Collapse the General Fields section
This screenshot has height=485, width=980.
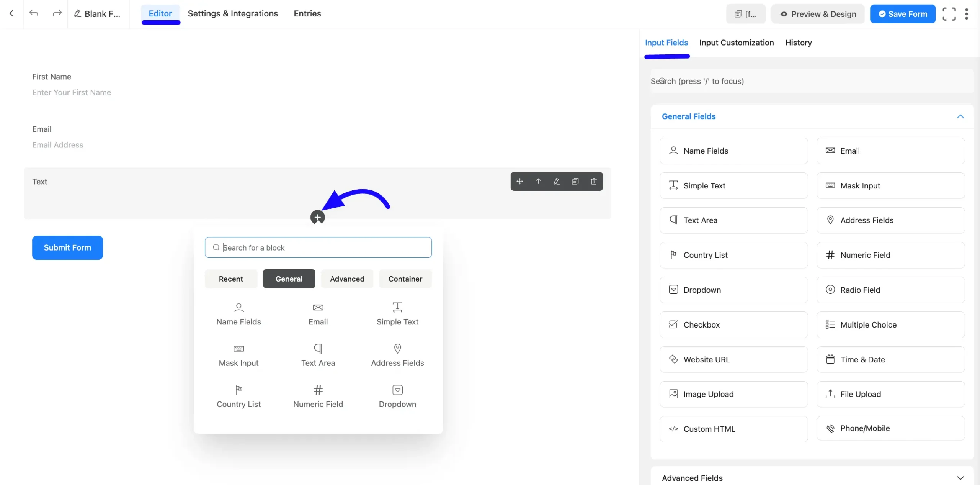pyautogui.click(x=960, y=116)
